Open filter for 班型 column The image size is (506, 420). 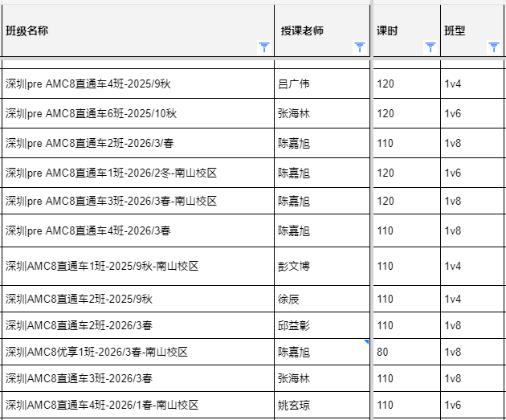[493, 47]
